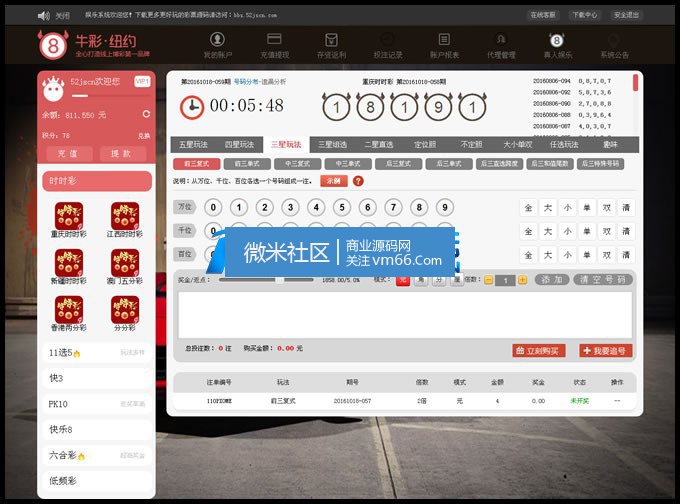Switch to the 四星玩法 tab
The image size is (680, 504).
click(239, 144)
